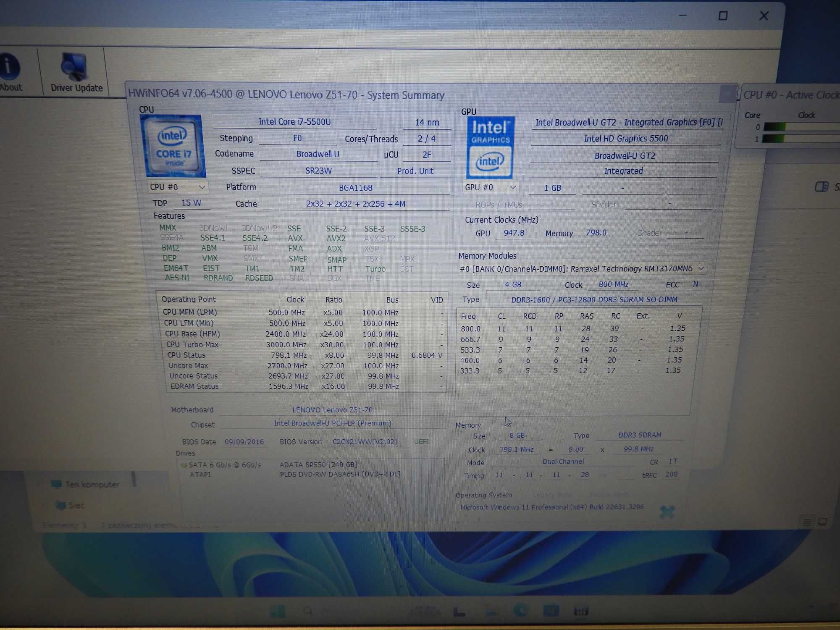Click the Dual-Channel mode field
The height and width of the screenshot is (630, 840).
(x=563, y=462)
